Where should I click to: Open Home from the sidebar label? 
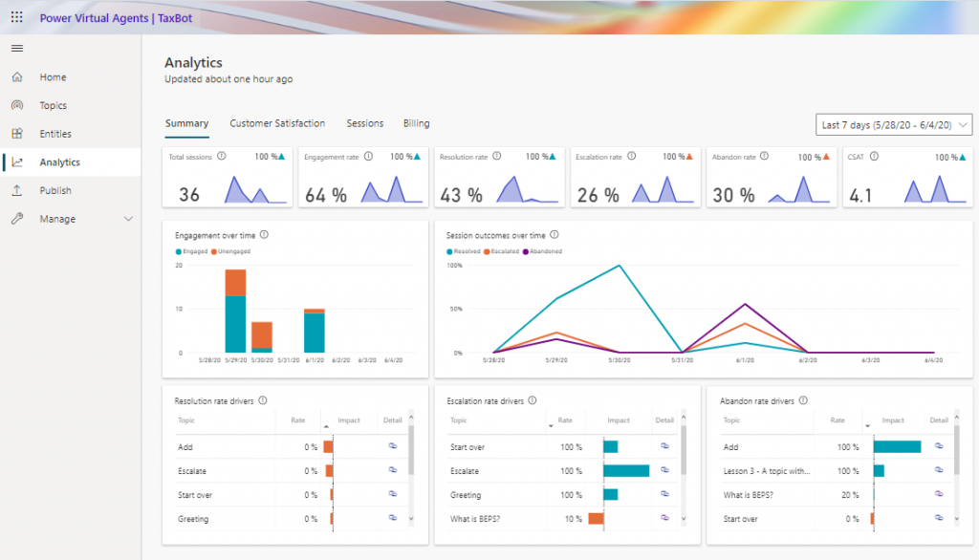click(x=54, y=76)
